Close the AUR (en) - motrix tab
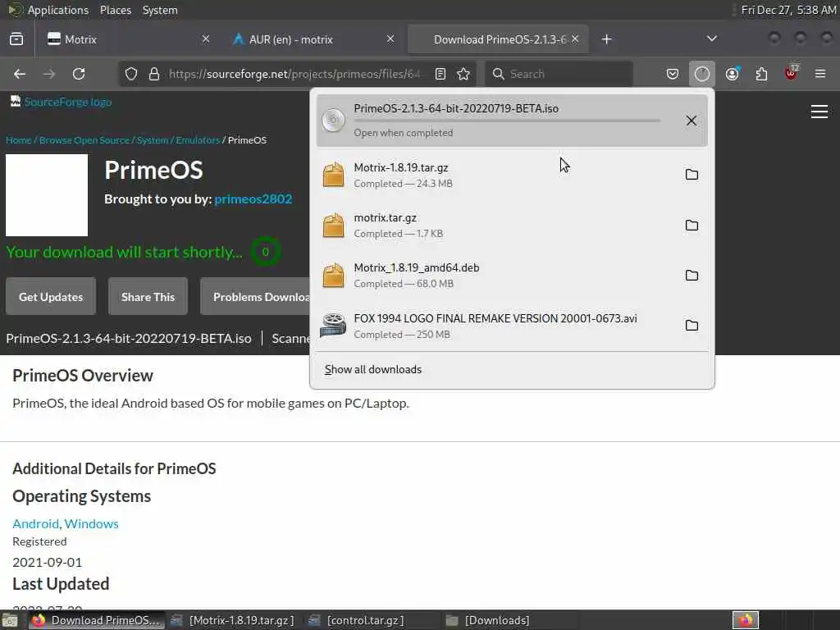The width and height of the screenshot is (840, 630). (x=390, y=39)
